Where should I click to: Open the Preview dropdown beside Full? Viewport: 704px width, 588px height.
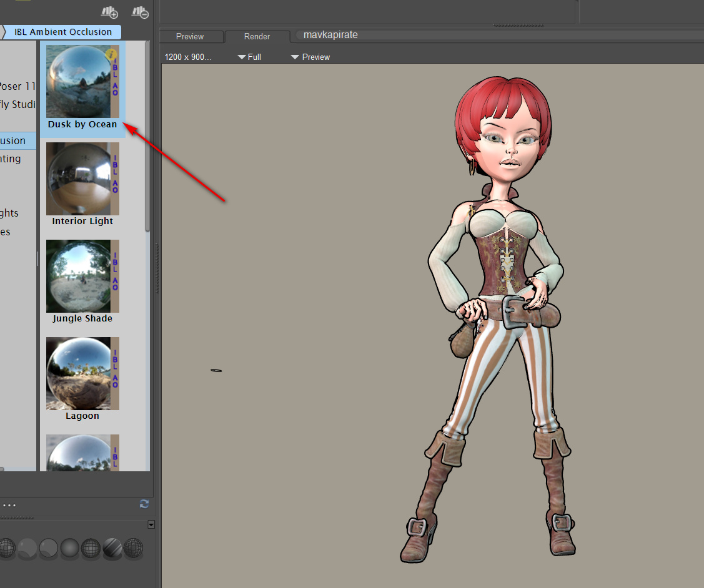point(310,57)
